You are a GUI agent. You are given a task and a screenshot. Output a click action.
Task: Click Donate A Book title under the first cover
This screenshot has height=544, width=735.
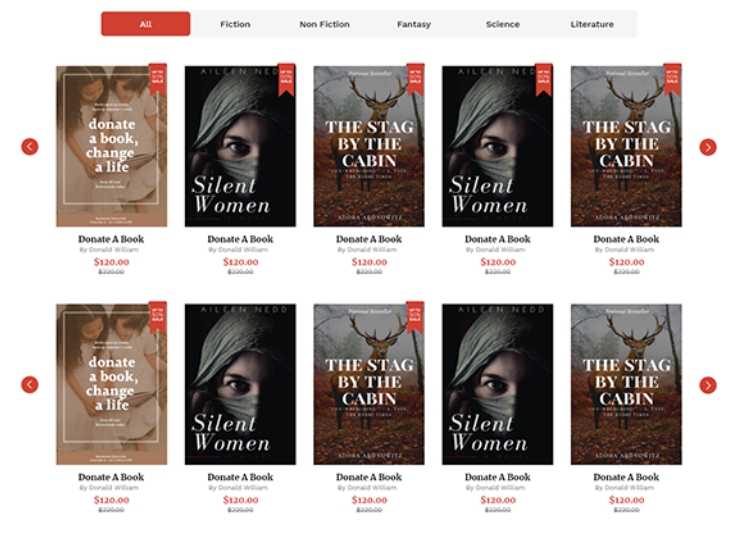tap(111, 239)
